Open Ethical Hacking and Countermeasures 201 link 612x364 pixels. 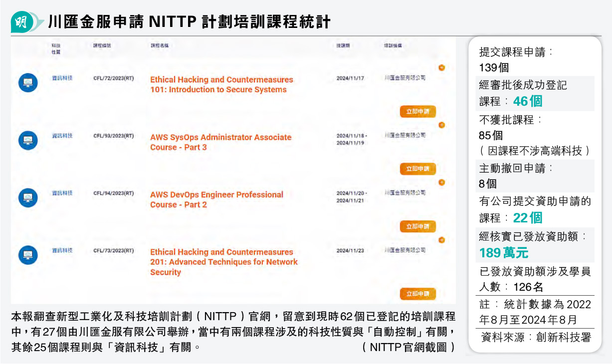(x=223, y=262)
